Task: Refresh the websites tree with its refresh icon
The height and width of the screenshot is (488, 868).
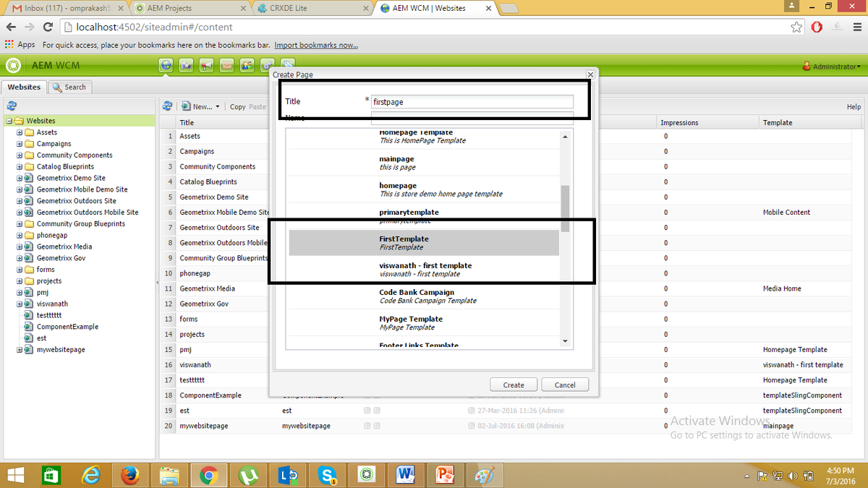Action: point(12,106)
